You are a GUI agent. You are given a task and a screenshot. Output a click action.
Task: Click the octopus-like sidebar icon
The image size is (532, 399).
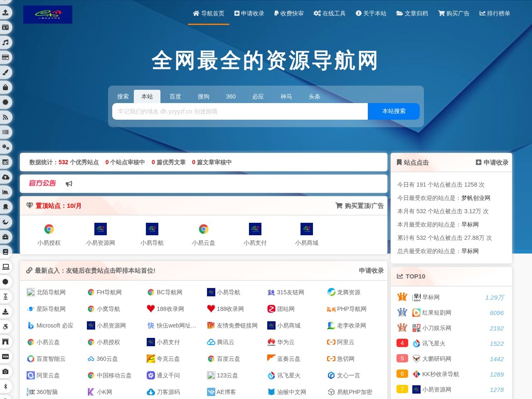5,207
